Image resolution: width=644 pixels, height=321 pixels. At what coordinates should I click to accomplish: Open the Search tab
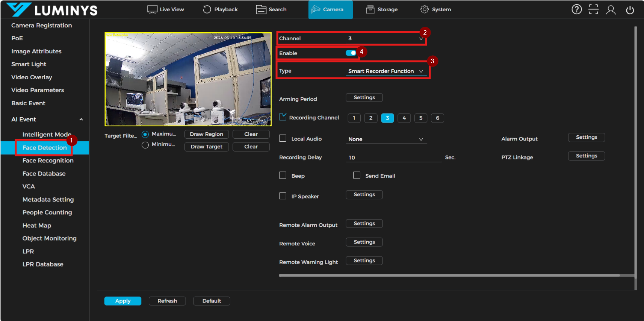271,9
